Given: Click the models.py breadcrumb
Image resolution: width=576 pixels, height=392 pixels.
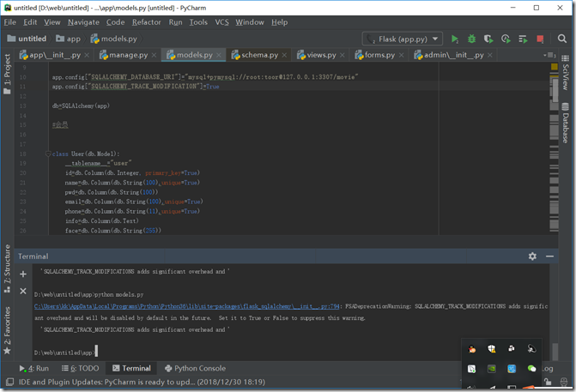Looking at the screenshot, I should (x=114, y=39).
